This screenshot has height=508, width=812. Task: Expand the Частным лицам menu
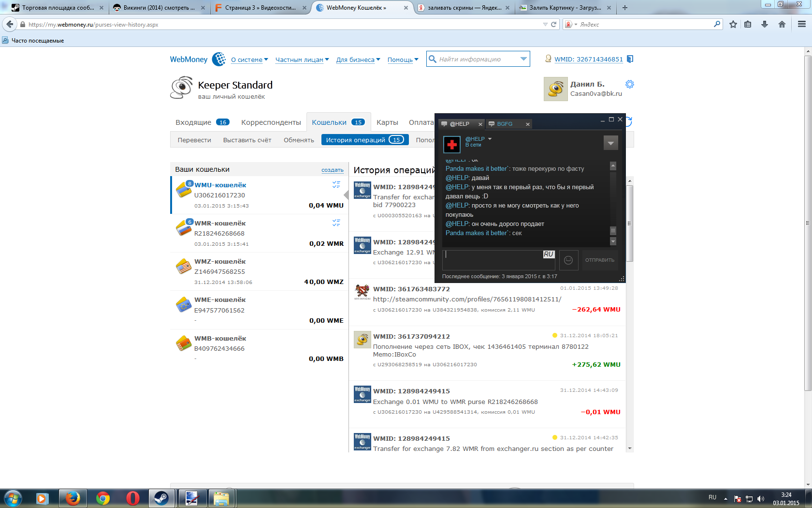click(302, 60)
